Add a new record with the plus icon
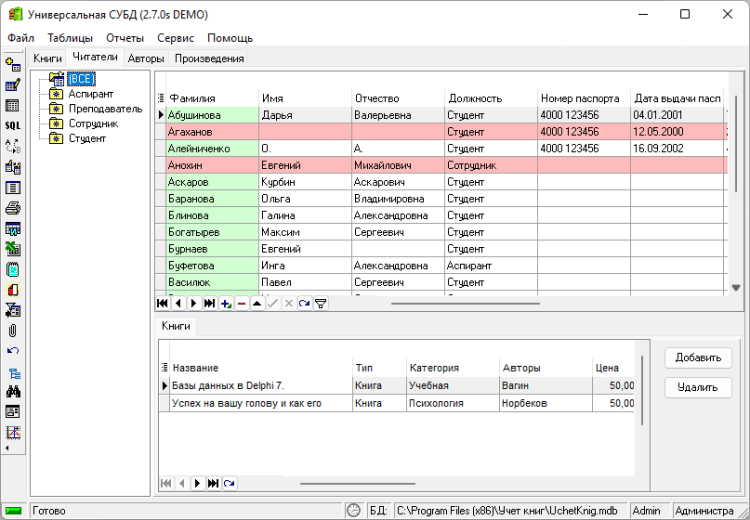The height and width of the screenshot is (520, 750). (x=226, y=303)
